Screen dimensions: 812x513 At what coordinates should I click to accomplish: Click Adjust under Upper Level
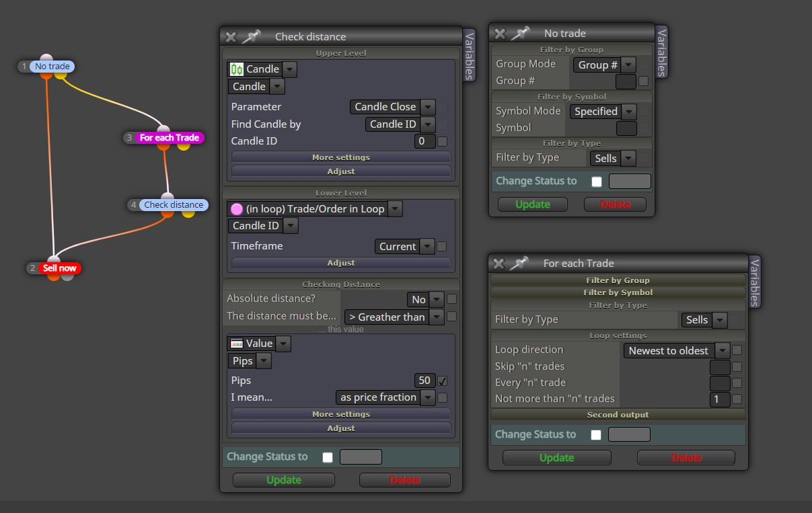pos(341,171)
